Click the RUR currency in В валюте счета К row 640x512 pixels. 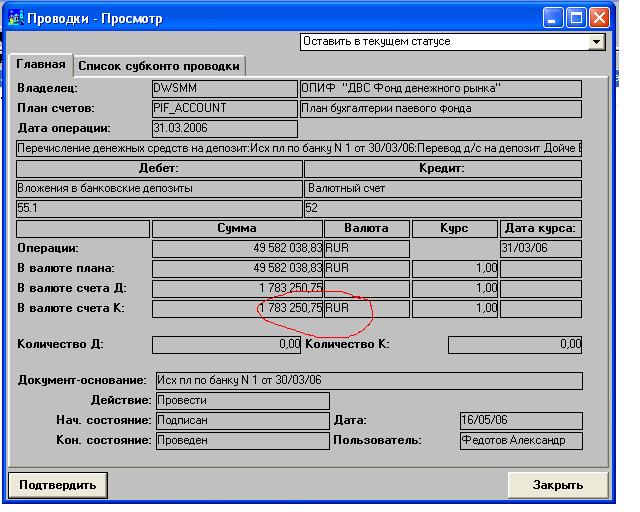[367, 309]
